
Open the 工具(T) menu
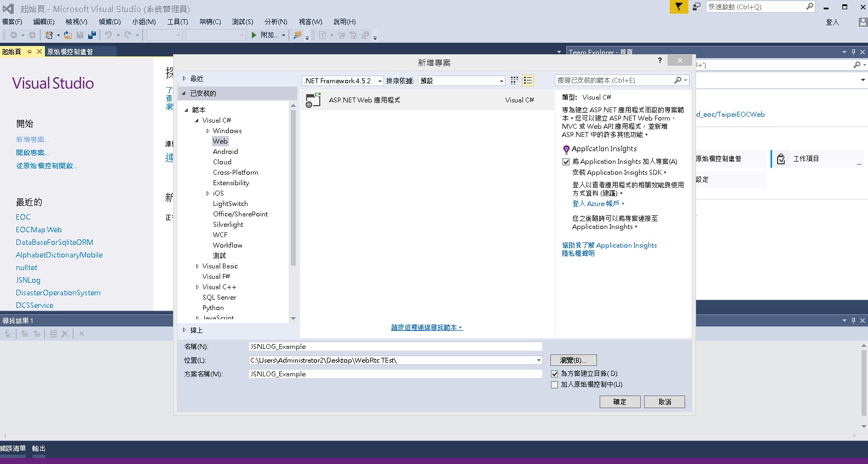click(177, 22)
